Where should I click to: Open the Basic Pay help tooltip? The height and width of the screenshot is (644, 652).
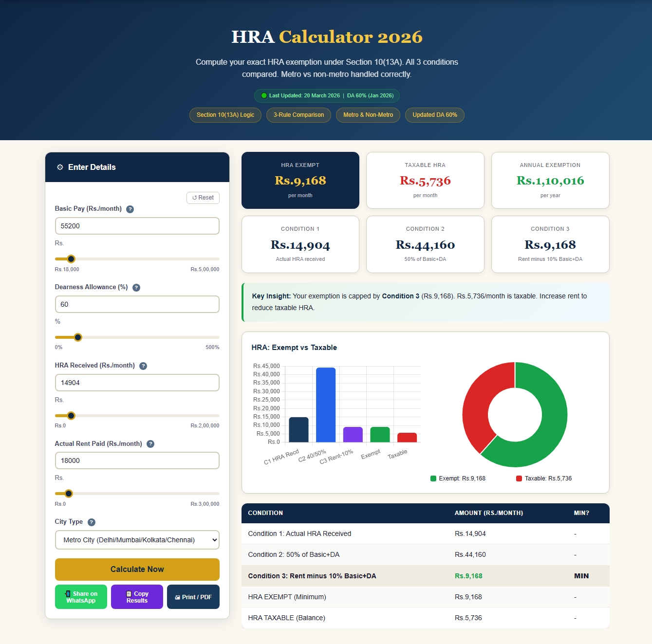130,209
